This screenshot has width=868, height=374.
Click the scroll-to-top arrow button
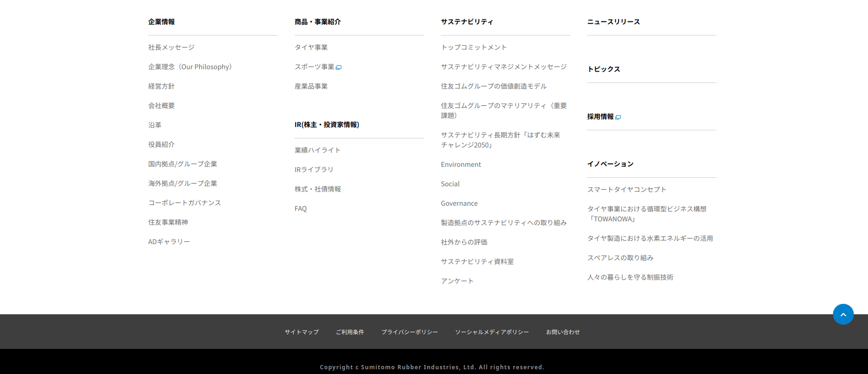coord(843,314)
